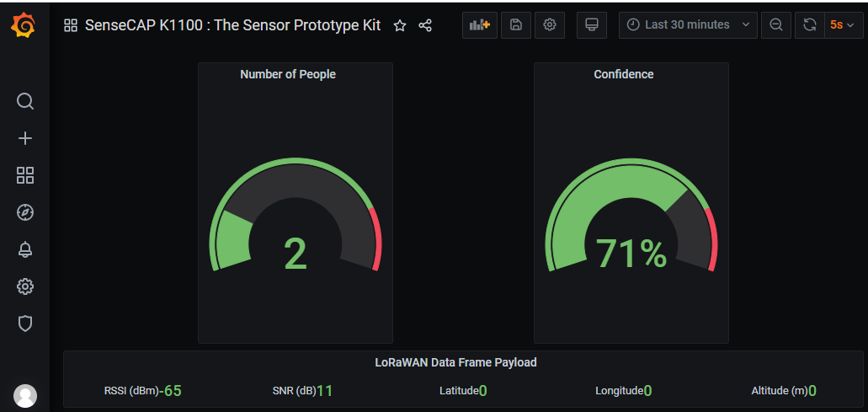Refresh the dashboard now
The image size is (868, 412).
810,25
